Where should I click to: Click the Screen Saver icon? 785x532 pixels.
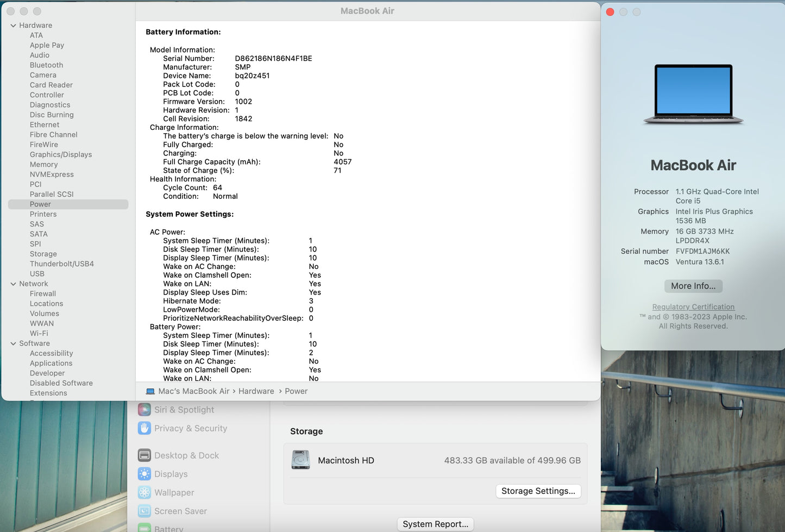click(144, 511)
